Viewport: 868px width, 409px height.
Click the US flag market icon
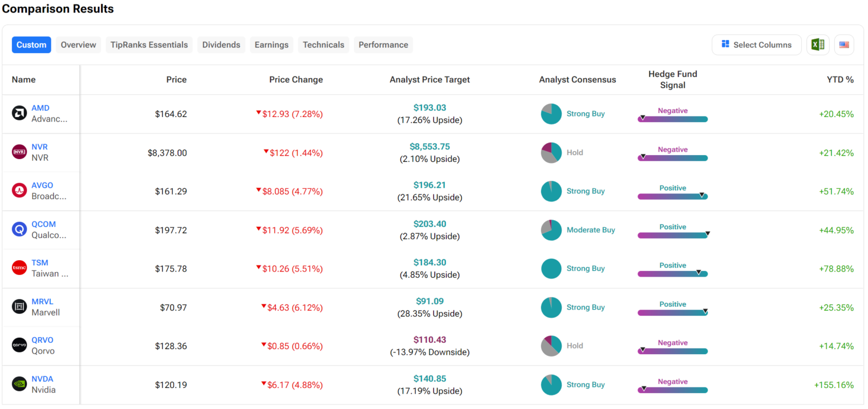point(844,45)
